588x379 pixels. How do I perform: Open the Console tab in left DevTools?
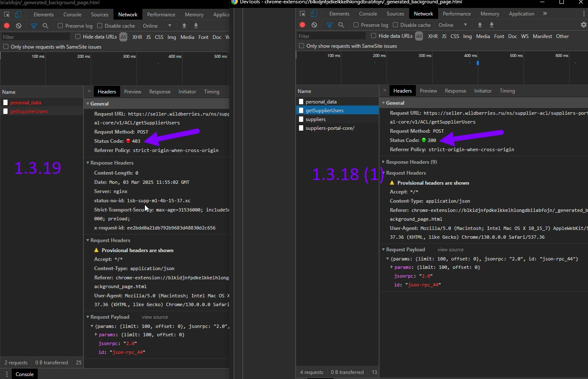pos(72,15)
